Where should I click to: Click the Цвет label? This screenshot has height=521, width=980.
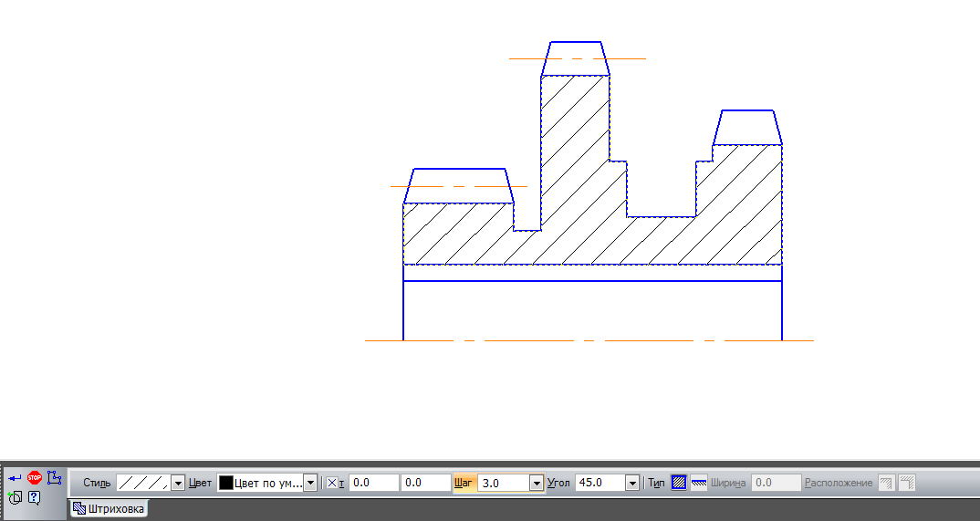pos(200,483)
